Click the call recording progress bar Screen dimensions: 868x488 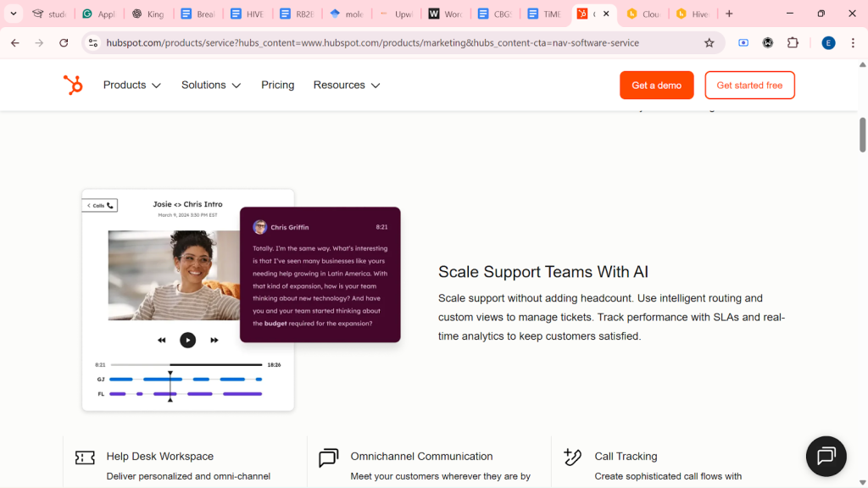click(x=186, y=365)
